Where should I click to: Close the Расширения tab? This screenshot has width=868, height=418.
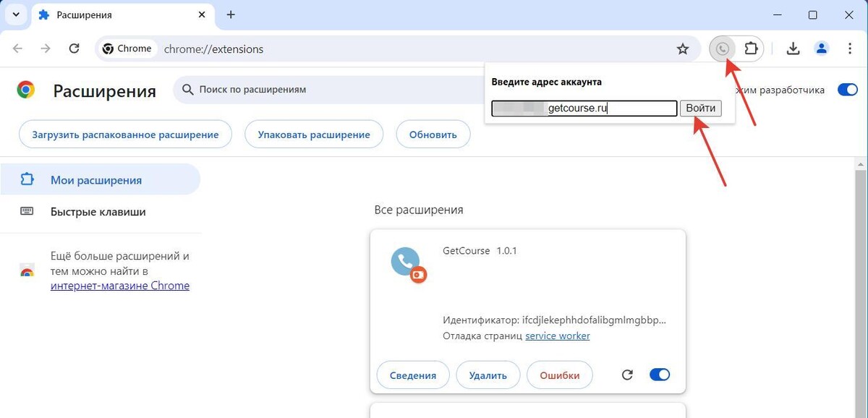point(202,14)
